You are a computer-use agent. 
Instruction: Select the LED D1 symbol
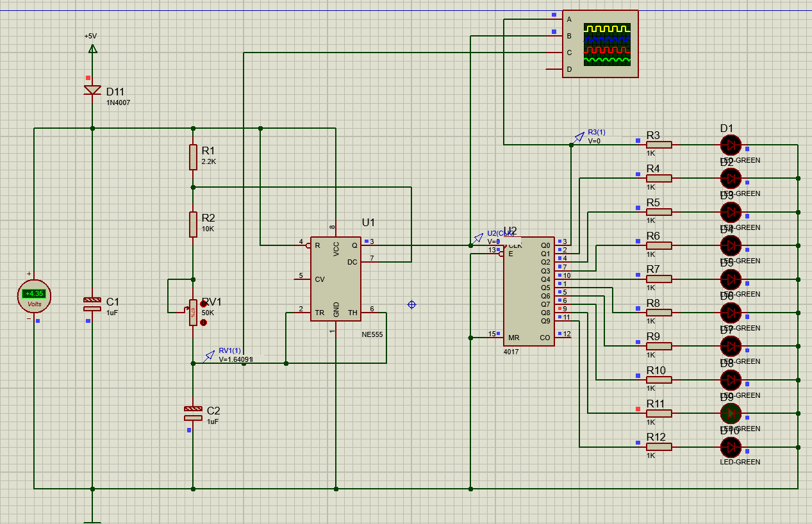pyautogui.click(x=730, y=145)
